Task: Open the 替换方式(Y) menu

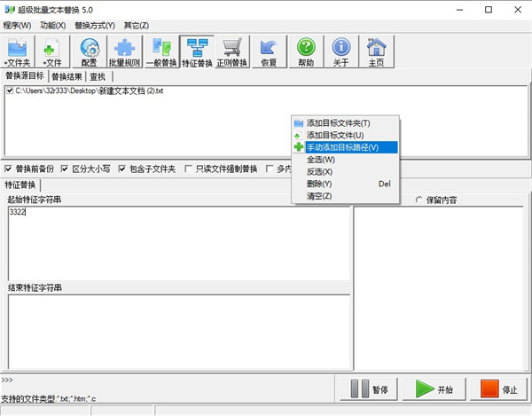Action: click(x=95, y=26)
